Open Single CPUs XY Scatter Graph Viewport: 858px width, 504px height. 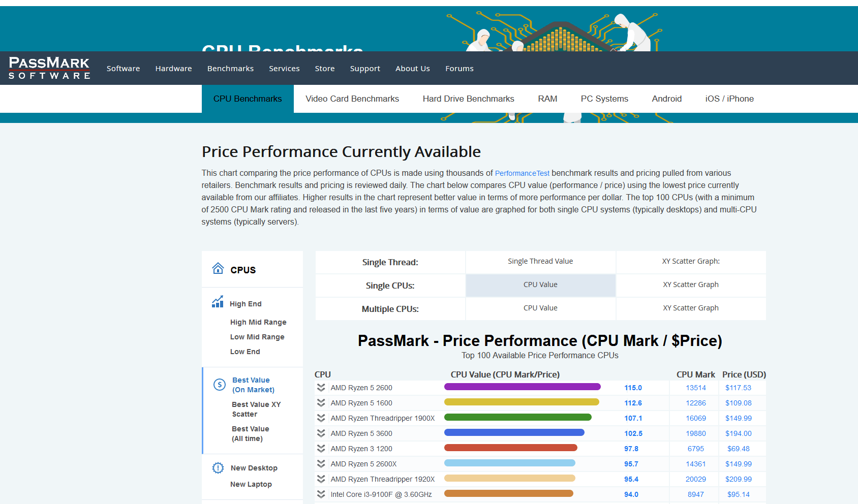coord(691,285)
